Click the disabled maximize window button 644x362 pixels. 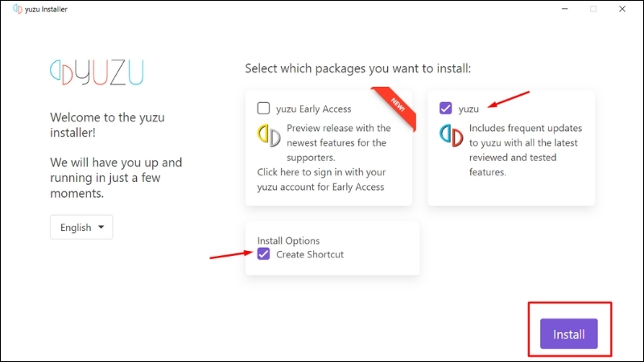[x=593, y=9]
